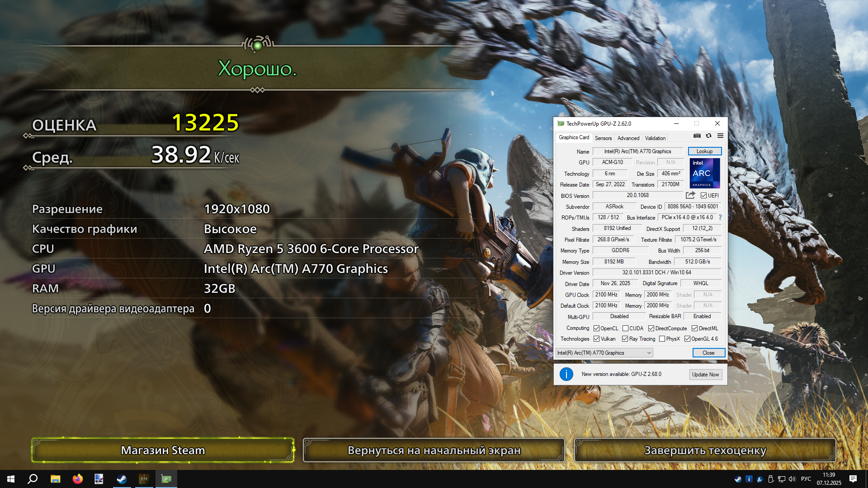Click the Update Now button

click(705, 375)
